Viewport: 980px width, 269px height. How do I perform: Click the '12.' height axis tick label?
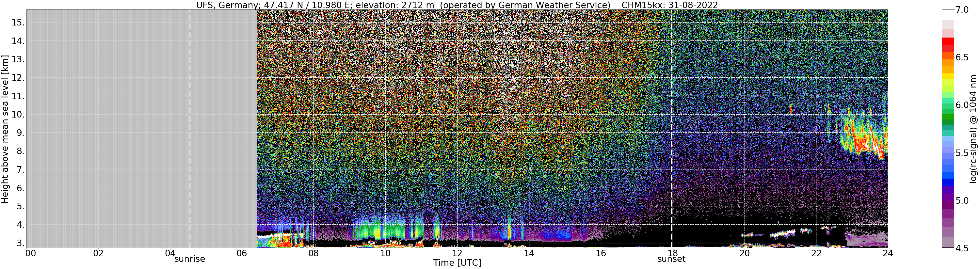tap(18, 78)
